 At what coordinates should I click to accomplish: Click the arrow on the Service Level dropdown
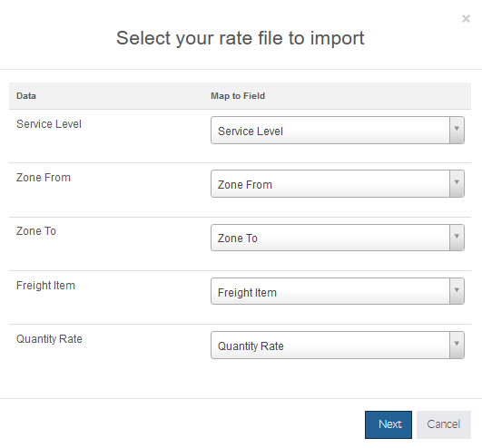click(457, 130)
